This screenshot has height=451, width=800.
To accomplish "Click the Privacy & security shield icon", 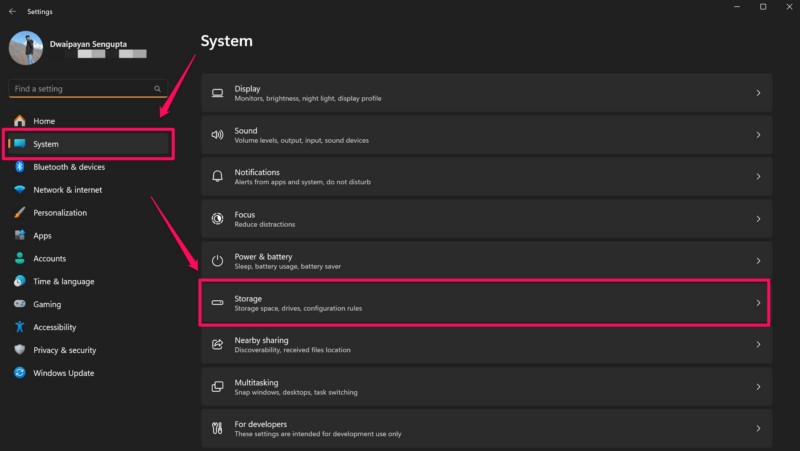I will [19, 350].
